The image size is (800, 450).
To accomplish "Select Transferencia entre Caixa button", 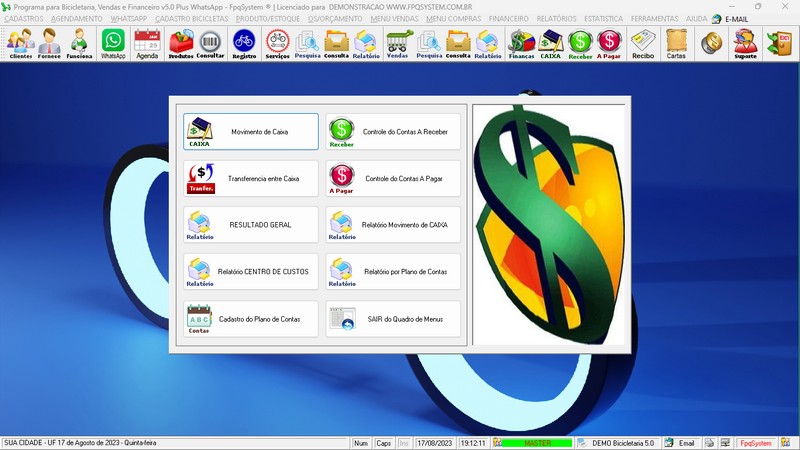I will point(251,178).
